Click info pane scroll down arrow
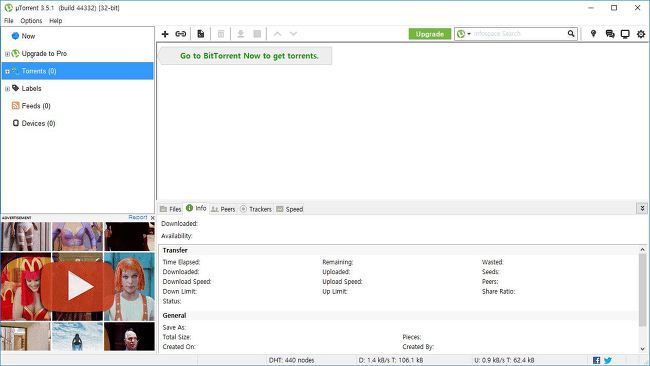Image resolution: width=650 pixels, height=366 pixels. tap(642, 349)
